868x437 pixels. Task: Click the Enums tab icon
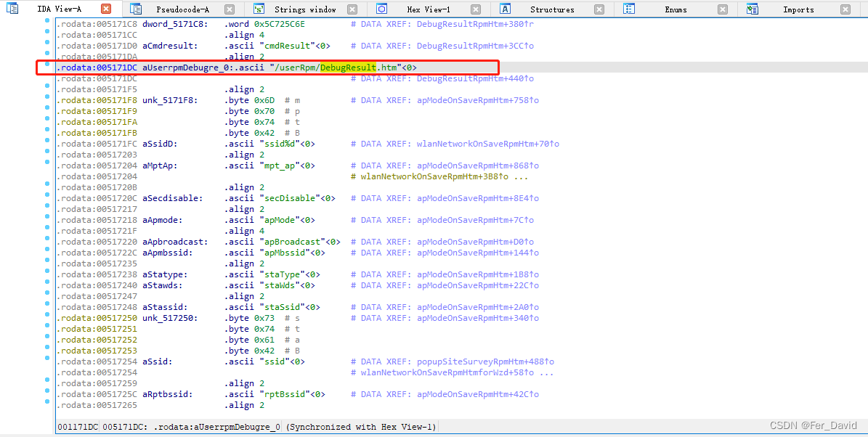click(629, 9)
